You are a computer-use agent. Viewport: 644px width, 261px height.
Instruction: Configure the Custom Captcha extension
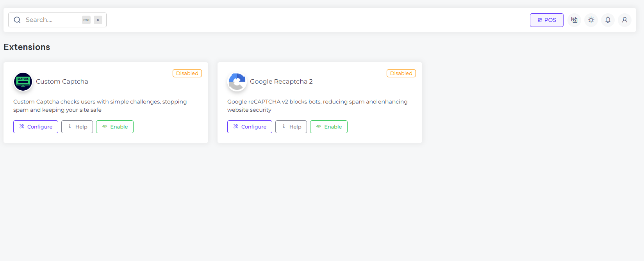(x=36, y=127)
